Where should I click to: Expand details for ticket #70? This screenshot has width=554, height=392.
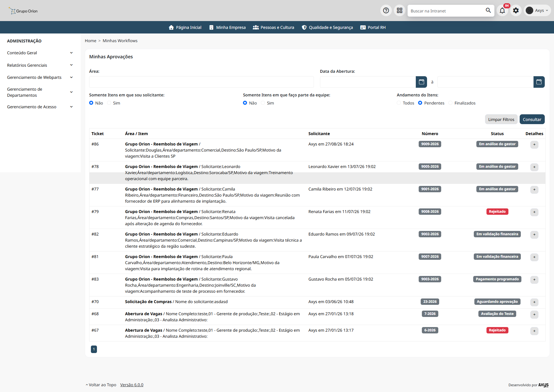point(534,302)
